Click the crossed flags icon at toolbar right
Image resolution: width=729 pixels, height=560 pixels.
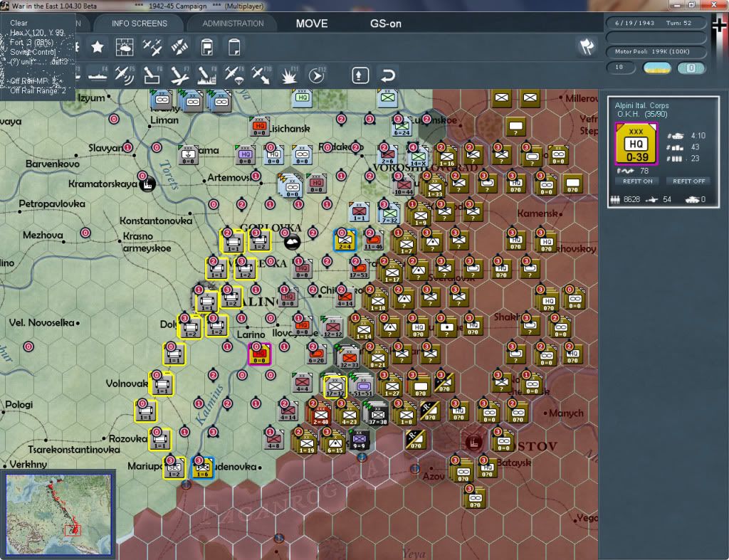(587, 46)
